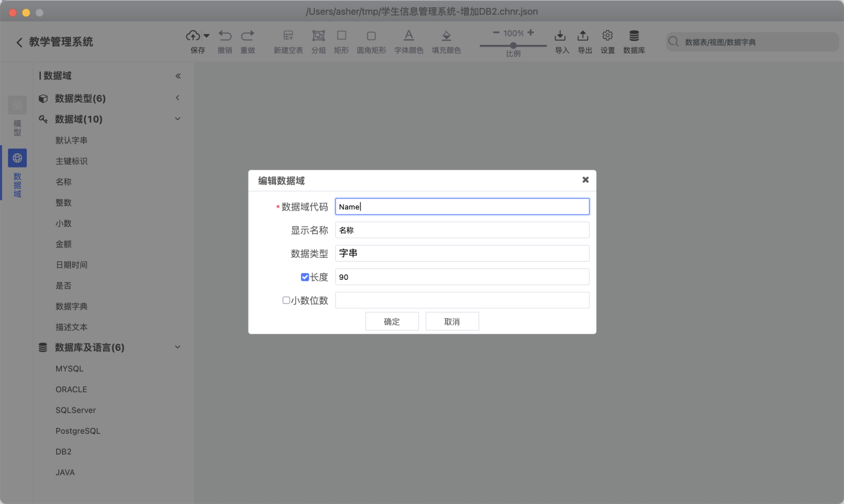The width and height of the screenshot is (844, 504).
Task: Click the 数据域代码 field containing Name
Action: click(462, 207)
